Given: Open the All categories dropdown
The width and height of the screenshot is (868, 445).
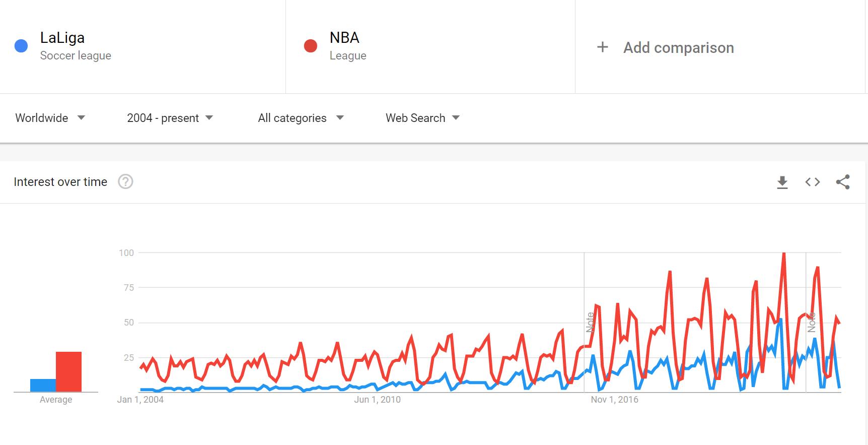Looking at the screenshot, I should coord(301,118).
